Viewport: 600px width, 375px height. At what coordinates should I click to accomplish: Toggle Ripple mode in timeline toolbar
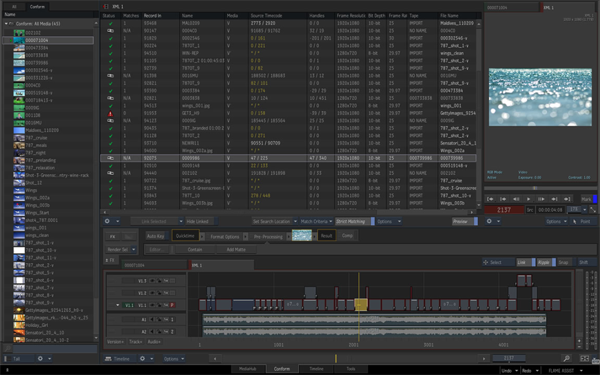pyautogui.click(x=546, y=262)
